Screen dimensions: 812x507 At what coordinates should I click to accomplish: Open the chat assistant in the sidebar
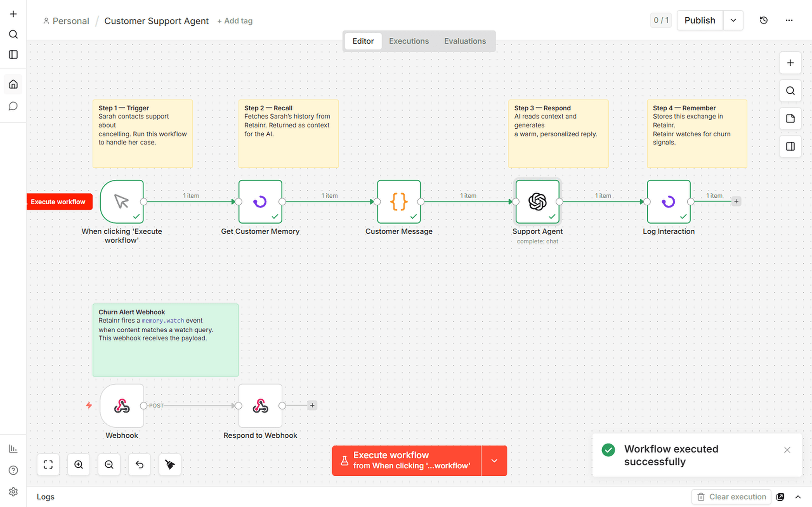pos(13,106)
